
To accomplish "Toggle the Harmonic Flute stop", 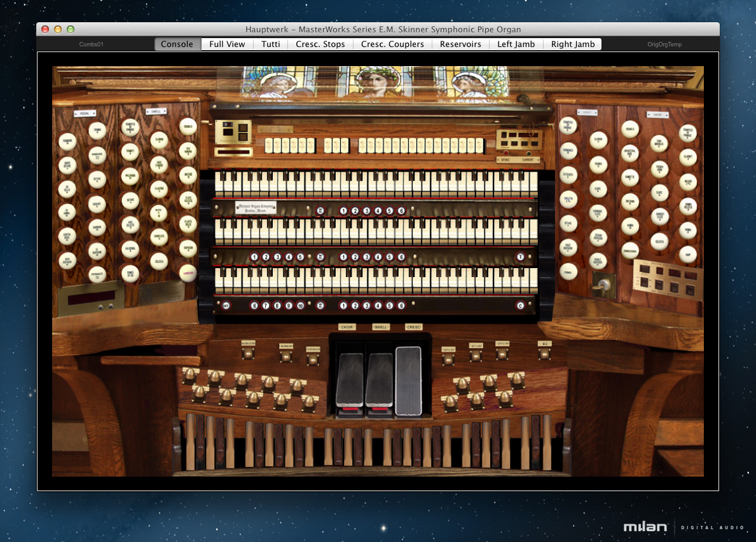I will (x=598, y=213).
